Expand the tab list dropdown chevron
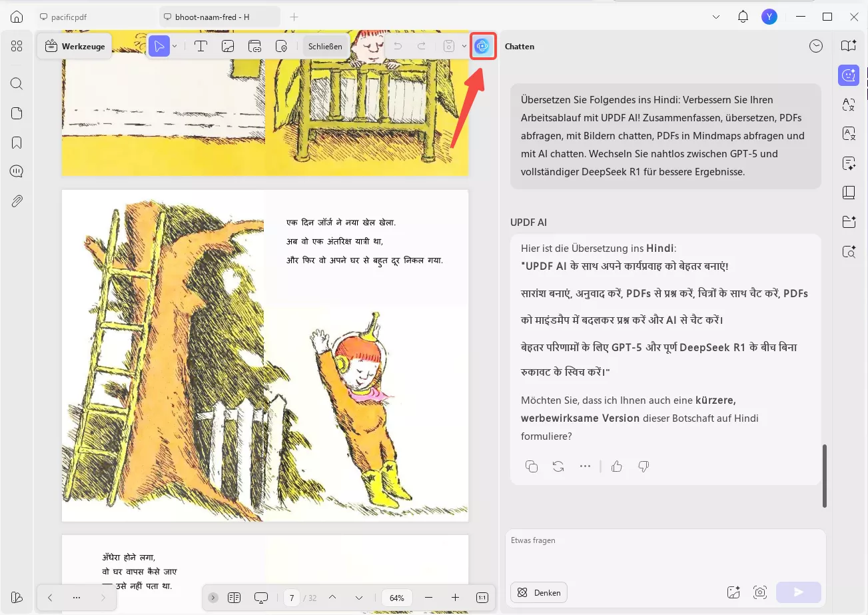 716,17
